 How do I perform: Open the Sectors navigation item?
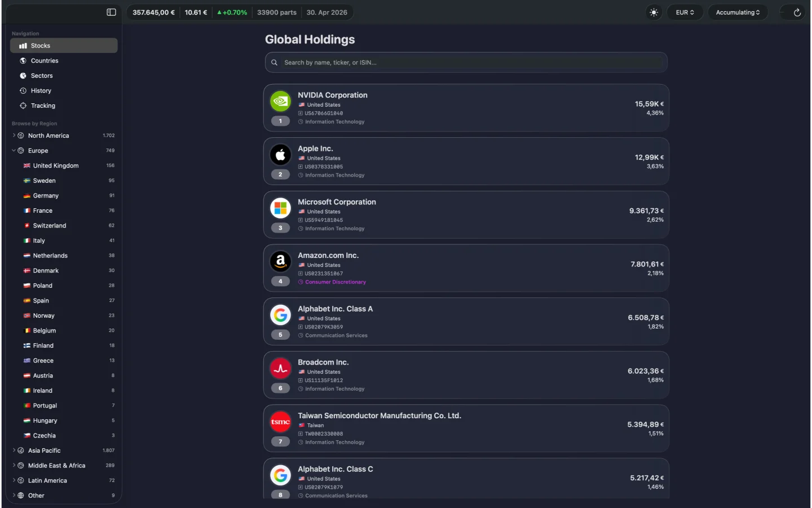pos(64,76)
